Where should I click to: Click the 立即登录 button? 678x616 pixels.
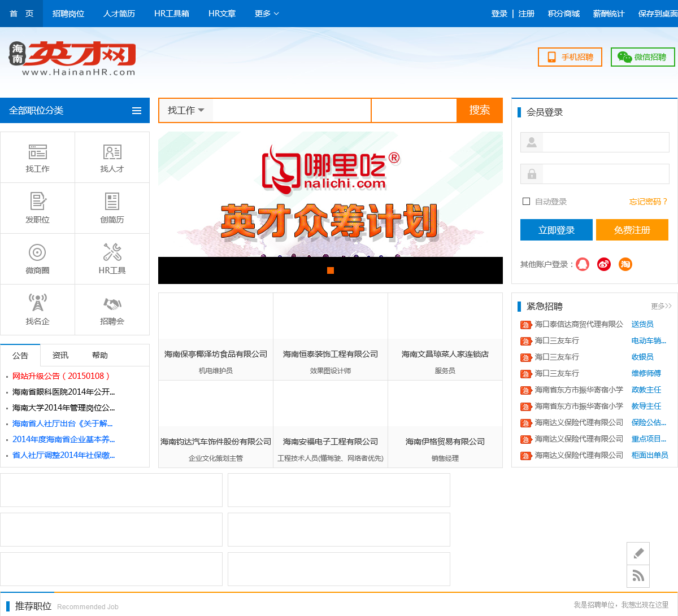click(x=557, y=230)
